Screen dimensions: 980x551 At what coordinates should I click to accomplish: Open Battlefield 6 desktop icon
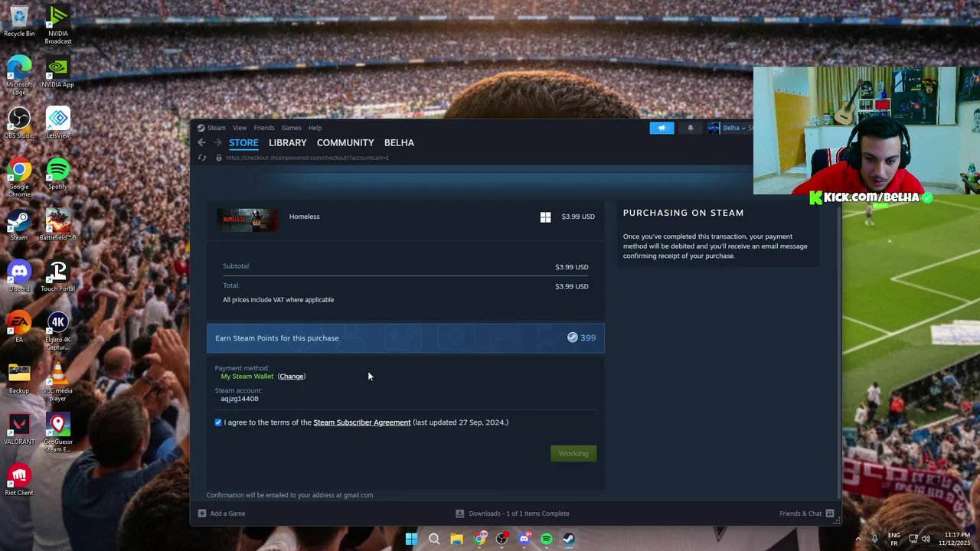click(x=57, y=226)
